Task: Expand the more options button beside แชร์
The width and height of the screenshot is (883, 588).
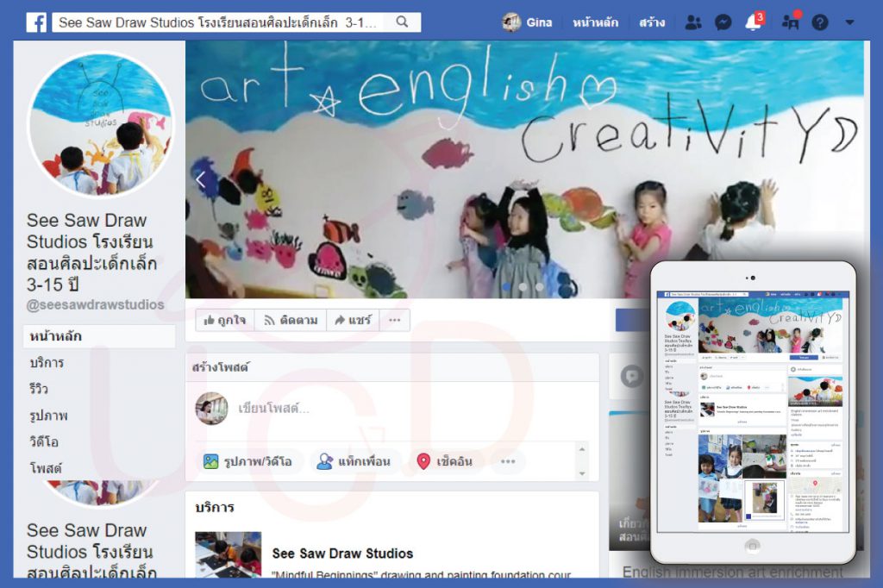Action: point(395,320)
